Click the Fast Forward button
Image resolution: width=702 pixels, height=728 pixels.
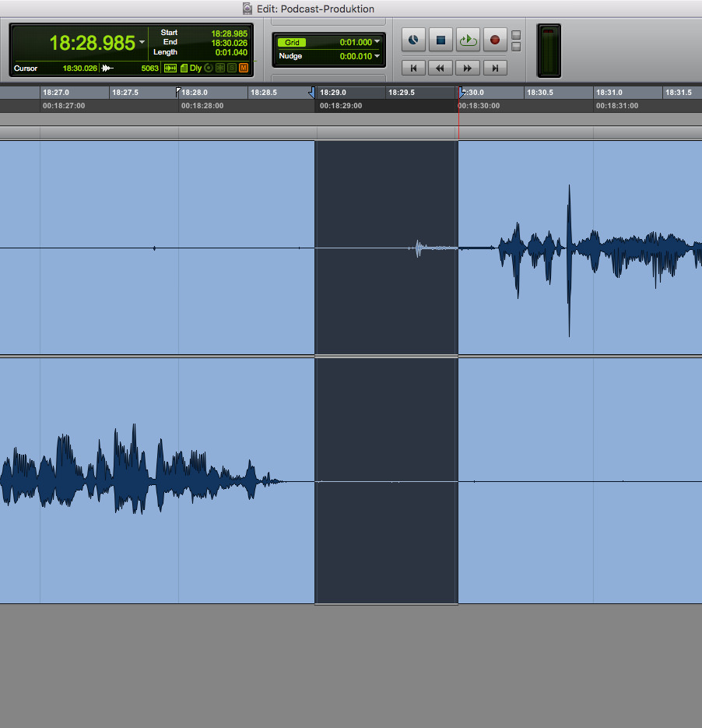pos(467,69)
